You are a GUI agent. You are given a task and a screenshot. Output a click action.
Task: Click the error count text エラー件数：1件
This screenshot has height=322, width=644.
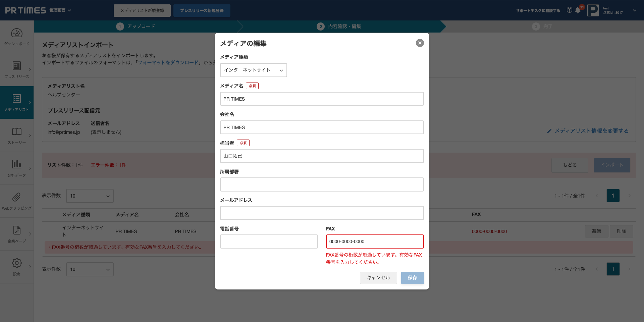click(x=108, y=165)
